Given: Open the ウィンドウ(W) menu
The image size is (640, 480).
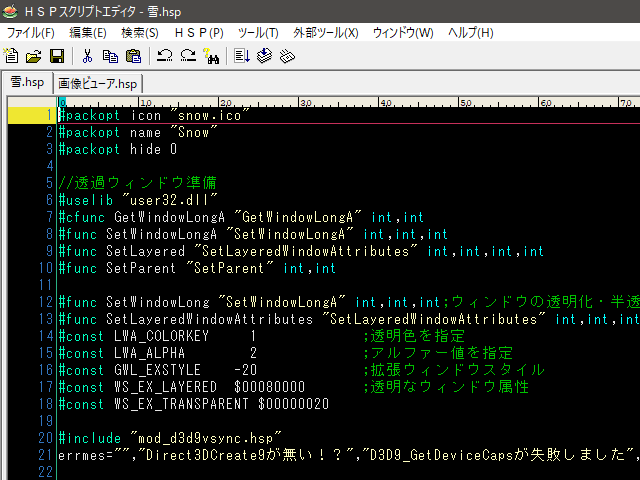Looking at the screenshot, I should click(403, 33).
